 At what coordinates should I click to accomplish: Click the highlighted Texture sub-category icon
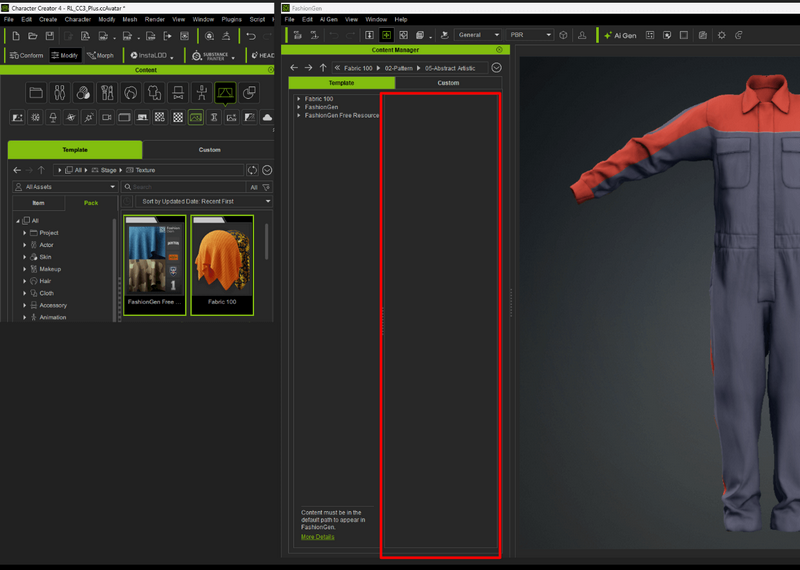pos(196,117)
